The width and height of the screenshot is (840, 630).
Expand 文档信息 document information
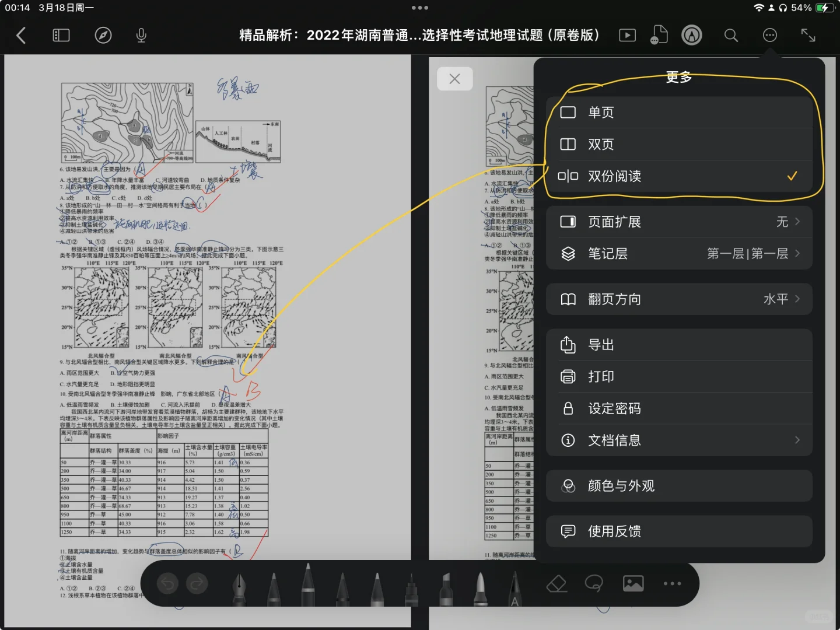679,440
